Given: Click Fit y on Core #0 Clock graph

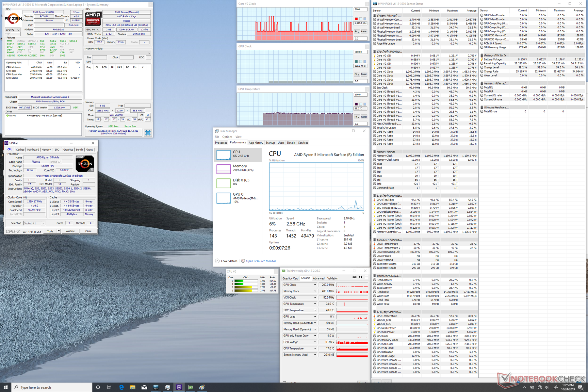Looking at the screenshot, I should 357,32.
